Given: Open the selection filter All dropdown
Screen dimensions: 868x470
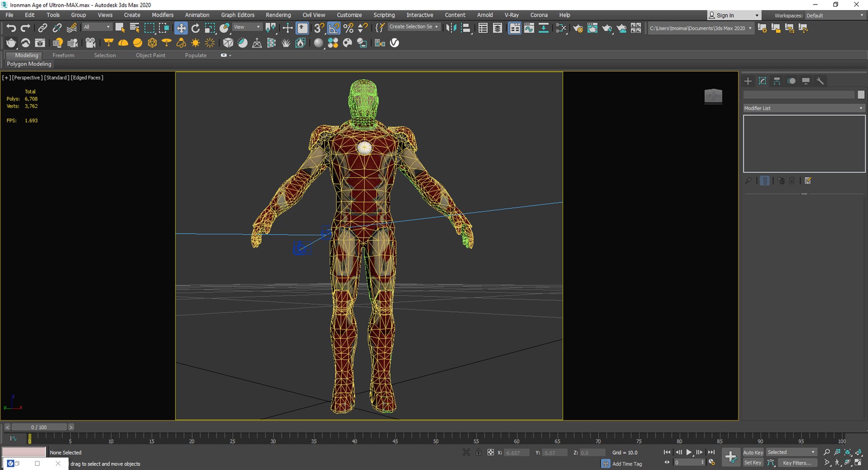Looking at the screenshot, I should [x=96, y=27].
